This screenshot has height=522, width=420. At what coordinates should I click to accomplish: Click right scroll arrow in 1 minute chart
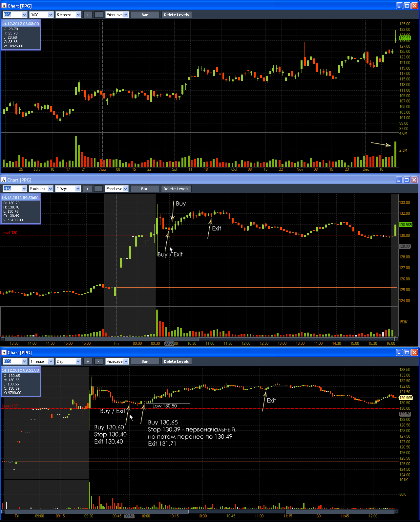(x=396, y=512)
